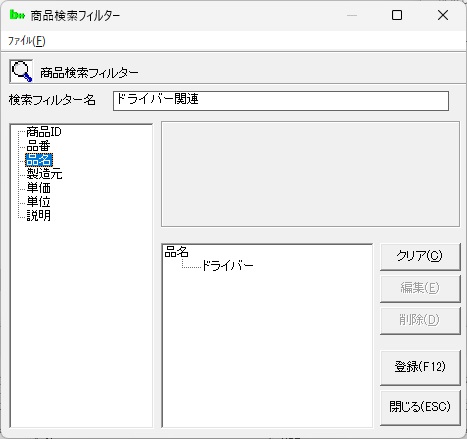467x439 pixels.
Task: Click the 編集(E) button
Action: click(x=420, y=288)
